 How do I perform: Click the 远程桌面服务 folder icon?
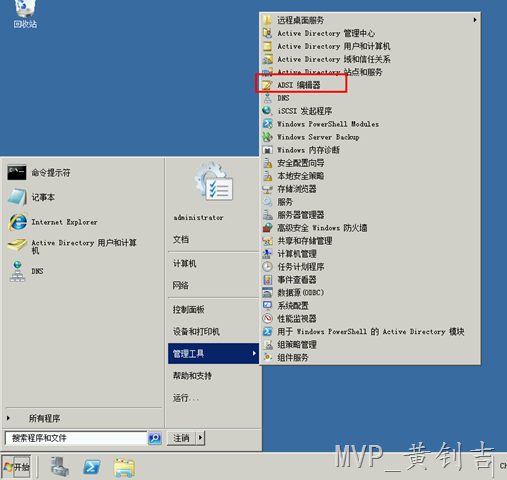[x=267, y=20]
